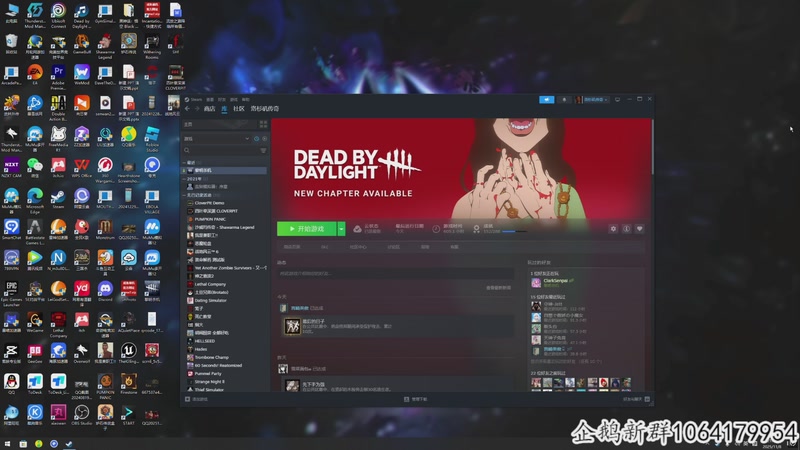
Task: Open Ubisoft Connect desktop icon
Action: (x=58, y=15)
